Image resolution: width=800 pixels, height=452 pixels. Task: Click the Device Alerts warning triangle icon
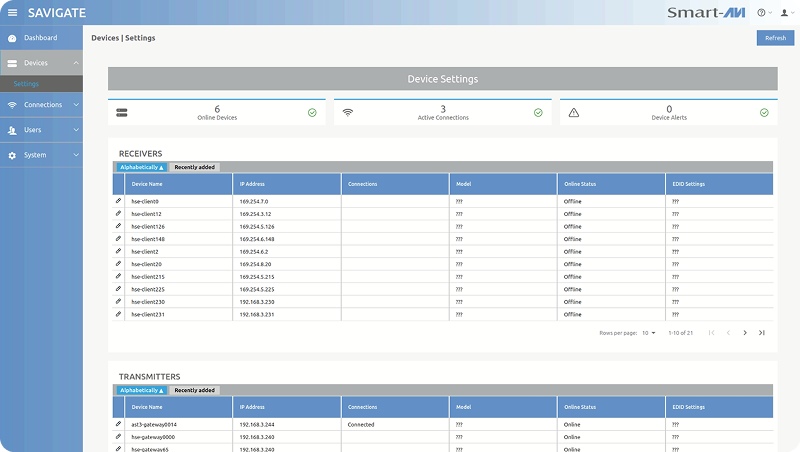click(574, 113)
